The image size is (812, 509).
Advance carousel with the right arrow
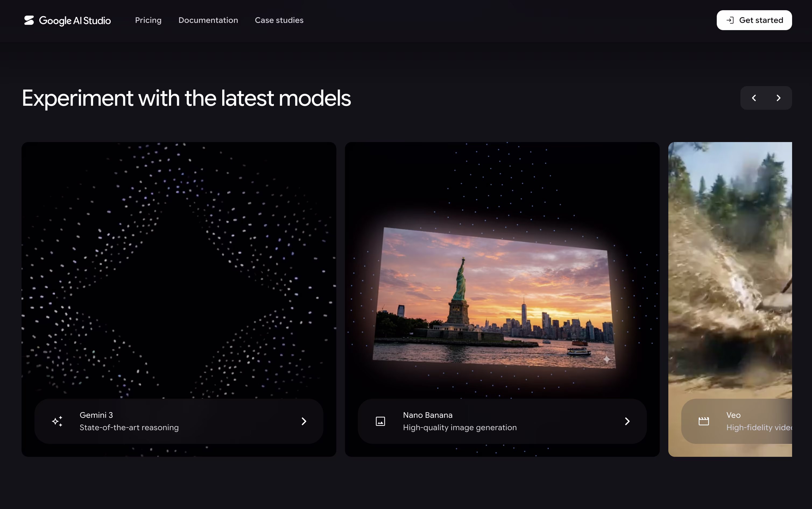[x=778, y=98]
